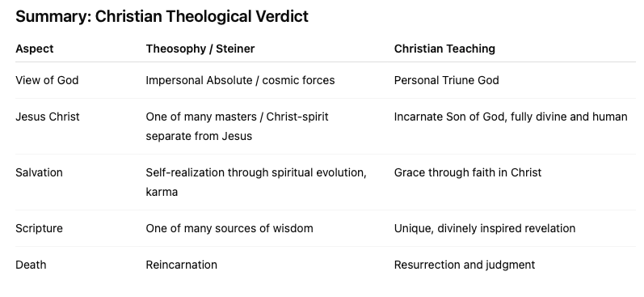Select the Death row label
The image size is (644, 297).
pyautogui.click(x=31, y=265)
